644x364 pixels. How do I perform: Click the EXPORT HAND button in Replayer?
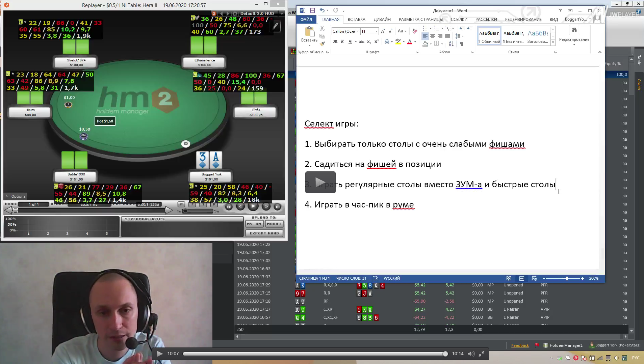pyautogui.click(x=264, y=233)
